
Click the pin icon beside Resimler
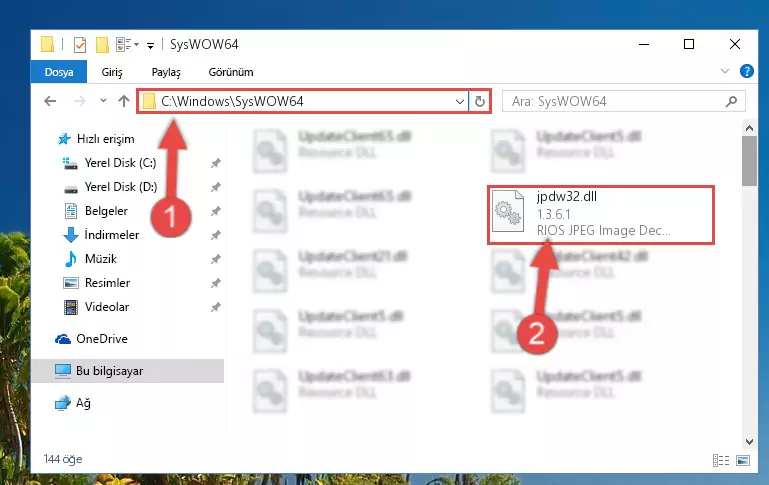[x=215, y=283]
